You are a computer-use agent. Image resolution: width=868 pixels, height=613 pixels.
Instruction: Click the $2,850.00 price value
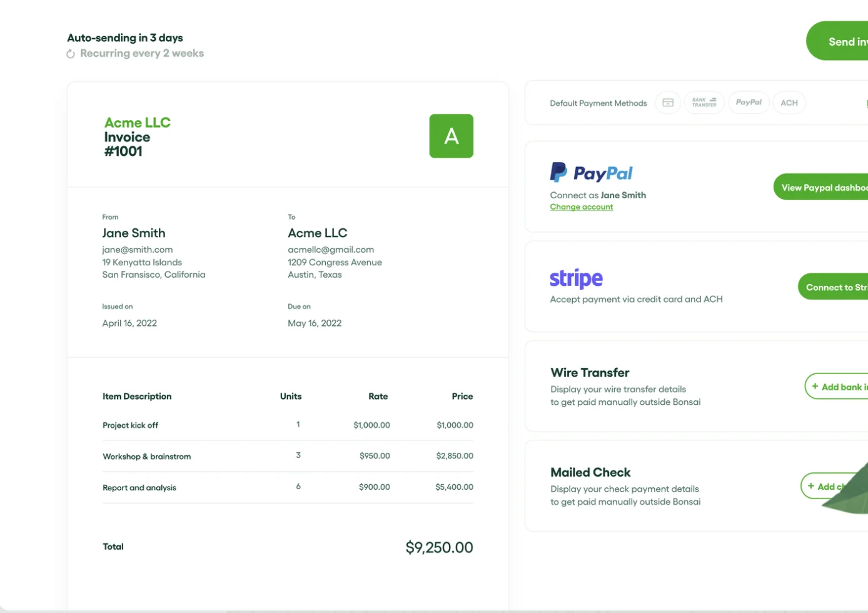455,455
